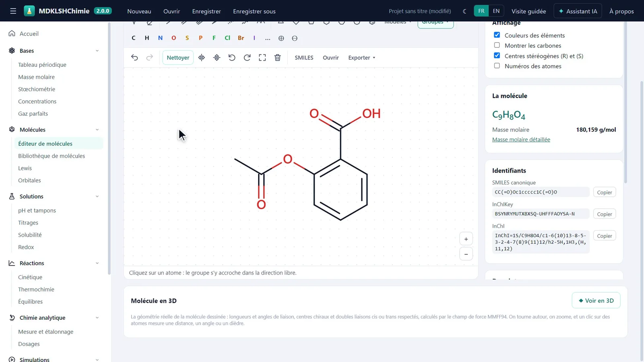This screenshot has width=644, height=362.
Task: Flip the molecule vertically
Action: [217, 58]
